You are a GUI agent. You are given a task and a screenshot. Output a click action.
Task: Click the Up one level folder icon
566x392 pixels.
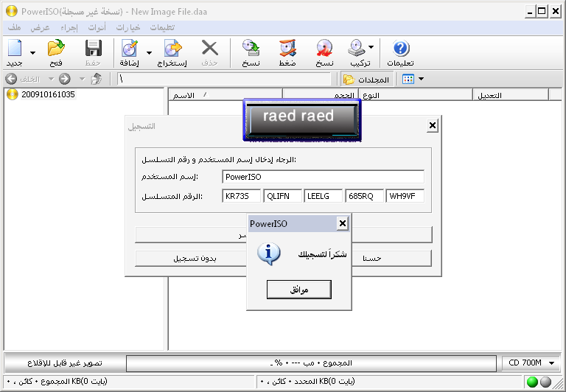click(x=97, y=79)
